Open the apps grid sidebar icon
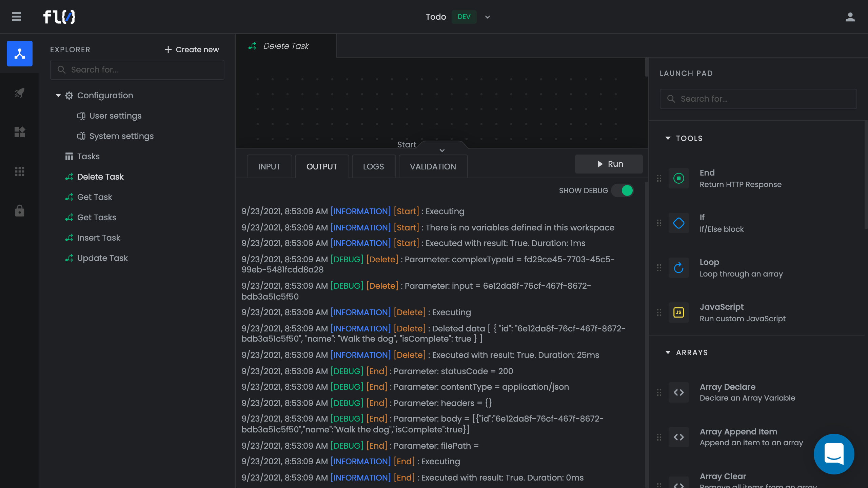The width and height of the screenshot is (868, 488). (20, 171)
